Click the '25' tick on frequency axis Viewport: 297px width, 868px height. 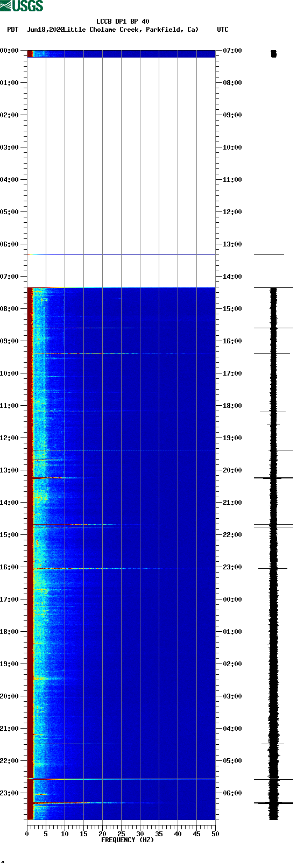(121, 834)
